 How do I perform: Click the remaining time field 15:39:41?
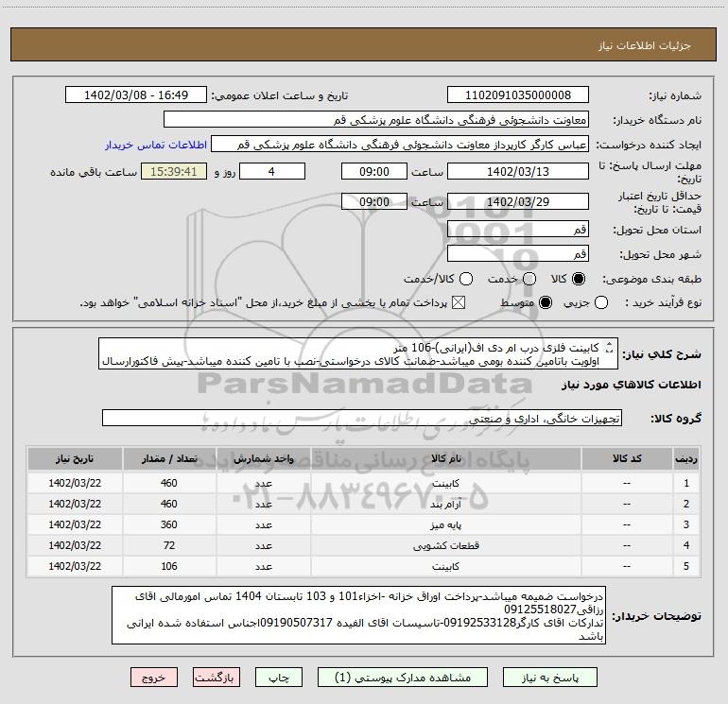coord(174,172)
